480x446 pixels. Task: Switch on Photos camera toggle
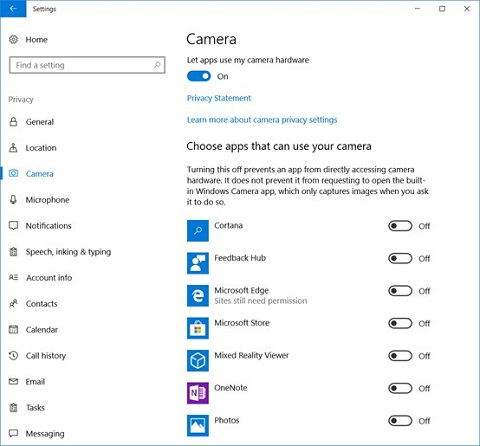[x=400, y=421]
